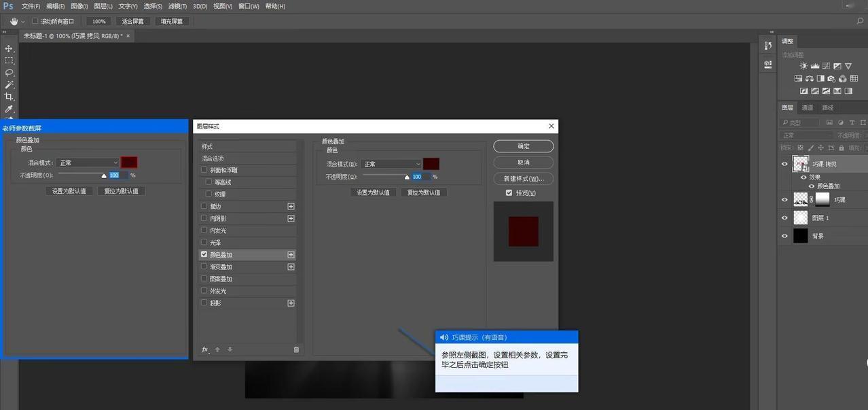
Task: Filter layers by type (T icon)
Action: [x=852, y=122]
